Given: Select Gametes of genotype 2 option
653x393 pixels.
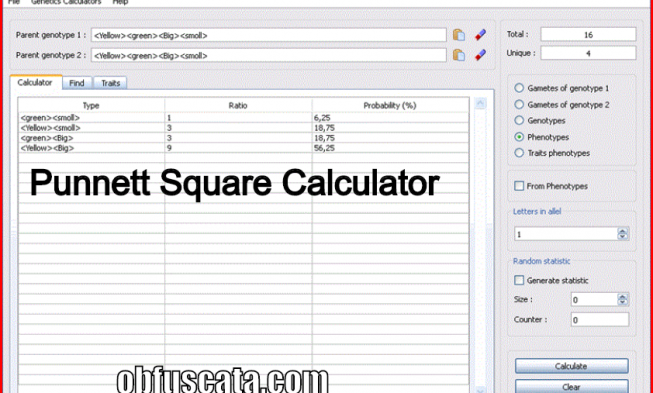Looking at the screenshot, I should tap(519, 104).
